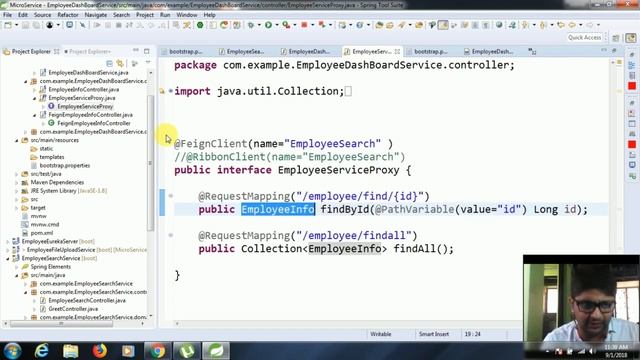
Task: Select pom.xml in Project Explorer
Action: (42, 233)
